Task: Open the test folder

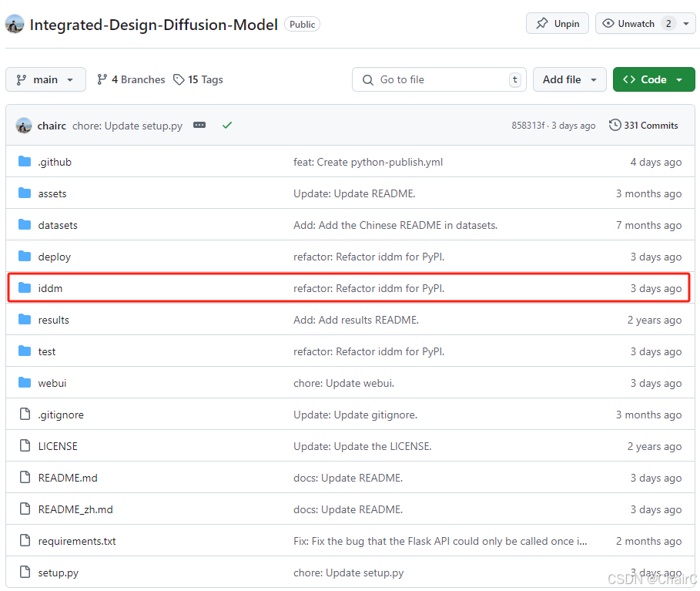Action: (x=47, y=351)
